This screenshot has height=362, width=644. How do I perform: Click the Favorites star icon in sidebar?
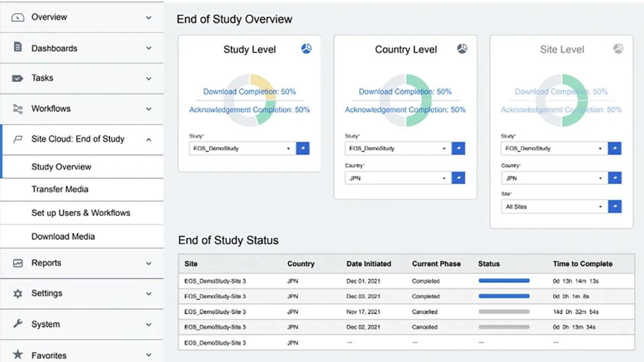point(18,355)
